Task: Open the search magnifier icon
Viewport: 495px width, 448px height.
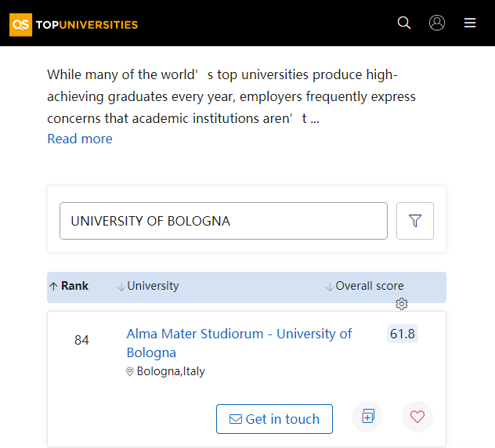Action: pos(404,23)
